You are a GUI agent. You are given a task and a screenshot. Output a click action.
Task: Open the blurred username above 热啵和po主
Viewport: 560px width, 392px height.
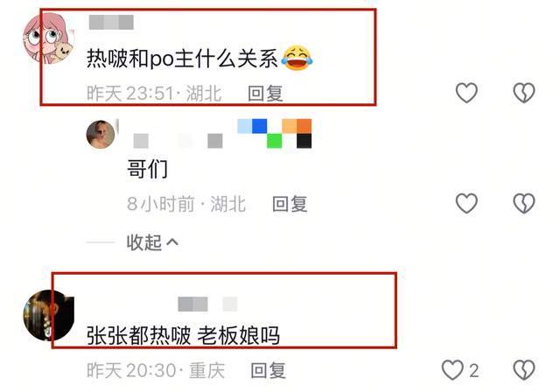click(111, 22)
